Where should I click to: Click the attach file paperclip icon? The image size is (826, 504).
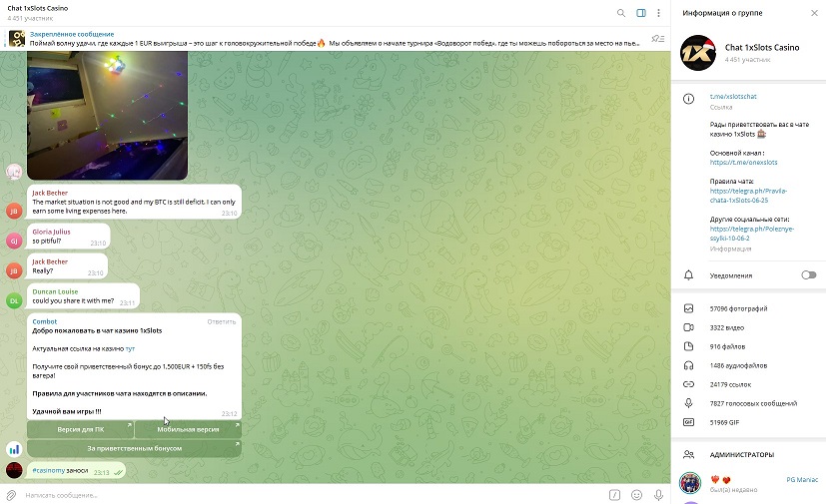11,495
